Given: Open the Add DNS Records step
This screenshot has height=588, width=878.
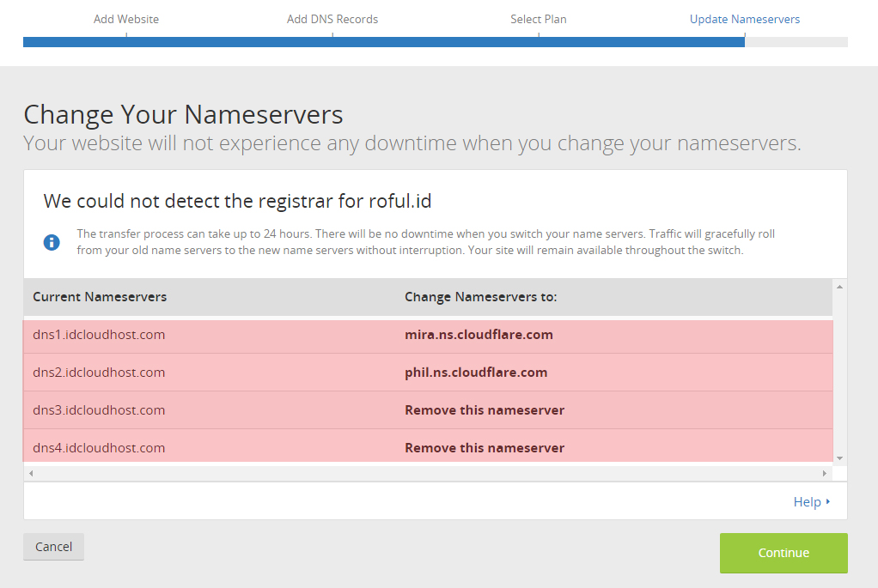Looking at the screenshot, I should click(x=332, y=18).
